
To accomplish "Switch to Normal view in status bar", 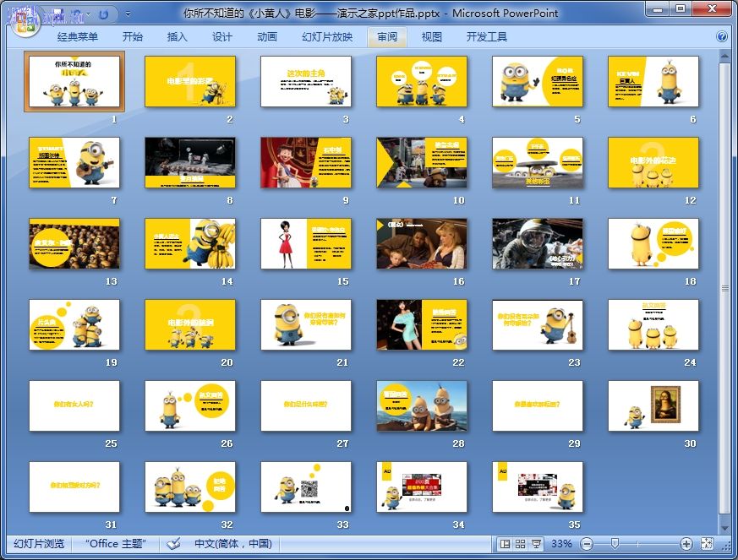I will click(x=505, y=544).
